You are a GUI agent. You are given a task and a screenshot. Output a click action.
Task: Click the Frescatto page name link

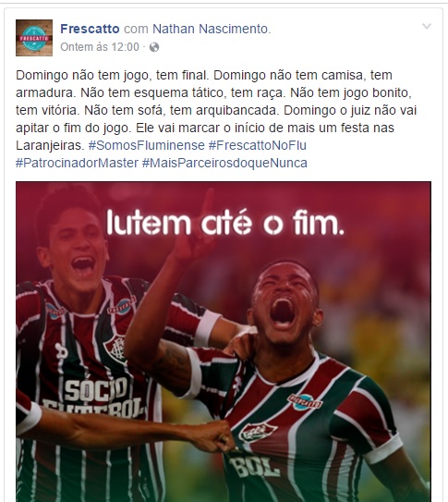[x=90, y=29]
